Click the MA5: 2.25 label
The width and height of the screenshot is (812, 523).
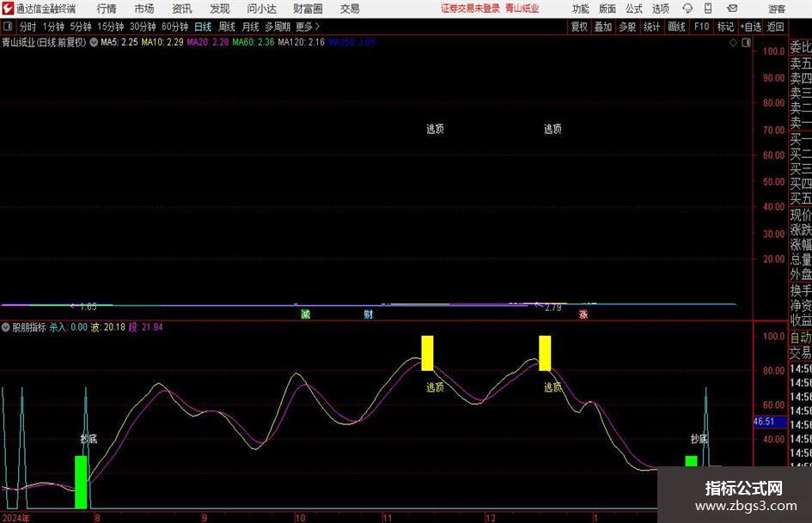tap(119, 42)
